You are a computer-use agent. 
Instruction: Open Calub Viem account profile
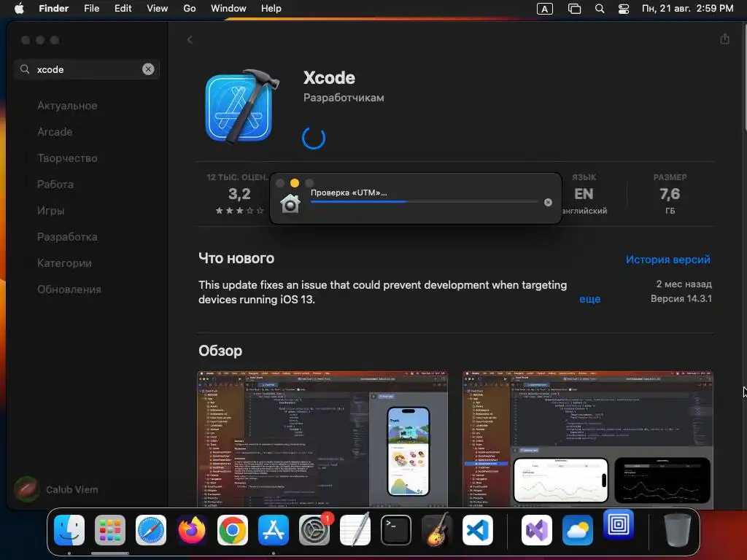[x=57, y=489]
